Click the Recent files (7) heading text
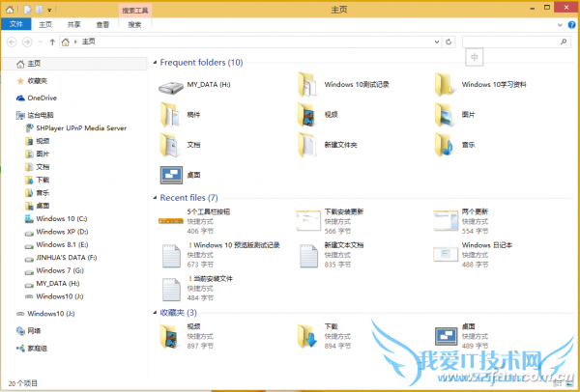Image resolution: width=580 pixels, height=392 pixels. point(188,198)
